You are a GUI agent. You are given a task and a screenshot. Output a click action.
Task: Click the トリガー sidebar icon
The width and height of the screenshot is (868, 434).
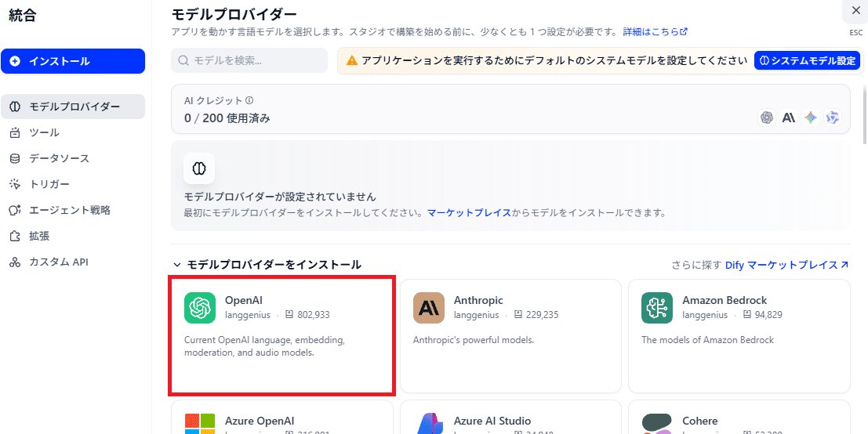pyautogui.click(x=16, y=184)
